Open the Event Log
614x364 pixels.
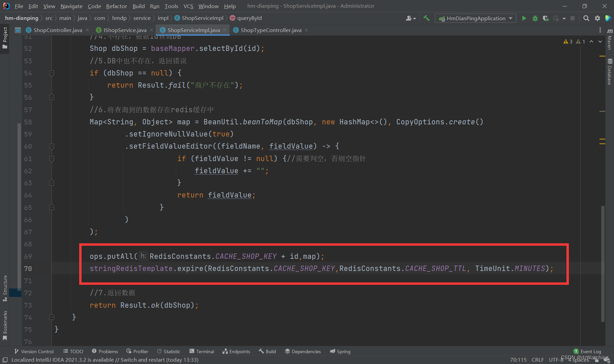click(587, 351)
